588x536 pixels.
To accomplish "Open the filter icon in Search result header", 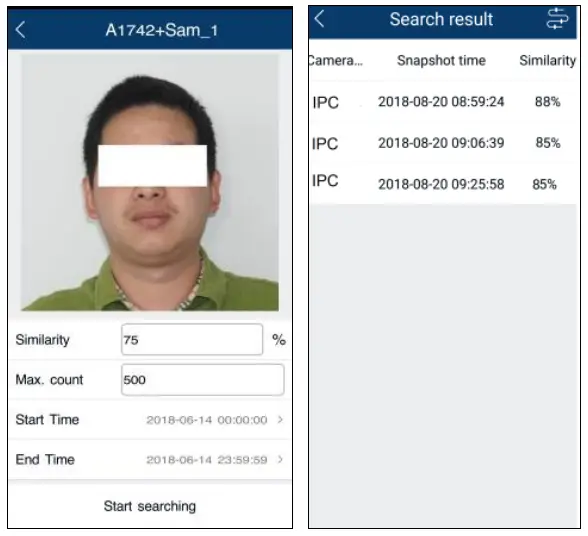I will point(557,18).
